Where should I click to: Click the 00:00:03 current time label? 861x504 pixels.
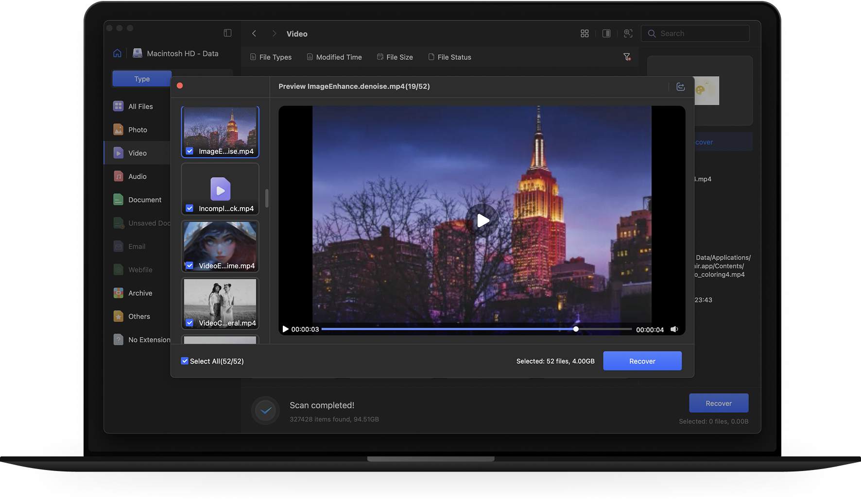(305, 329)
